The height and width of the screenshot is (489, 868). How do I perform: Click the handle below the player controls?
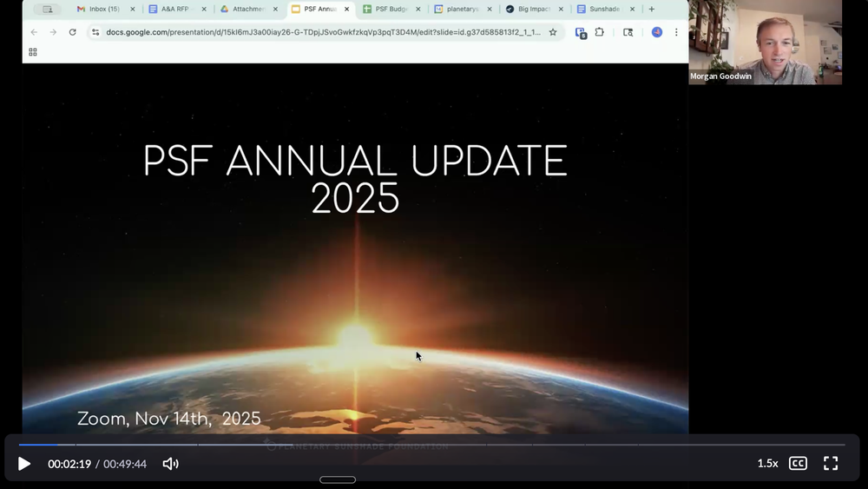[338, 479]
